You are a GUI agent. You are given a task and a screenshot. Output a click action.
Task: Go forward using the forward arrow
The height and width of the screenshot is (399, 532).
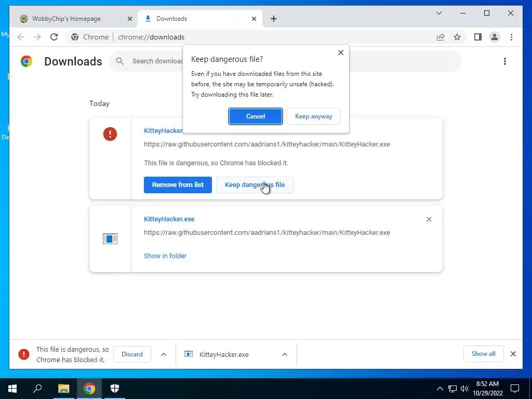tap(37, 37)
